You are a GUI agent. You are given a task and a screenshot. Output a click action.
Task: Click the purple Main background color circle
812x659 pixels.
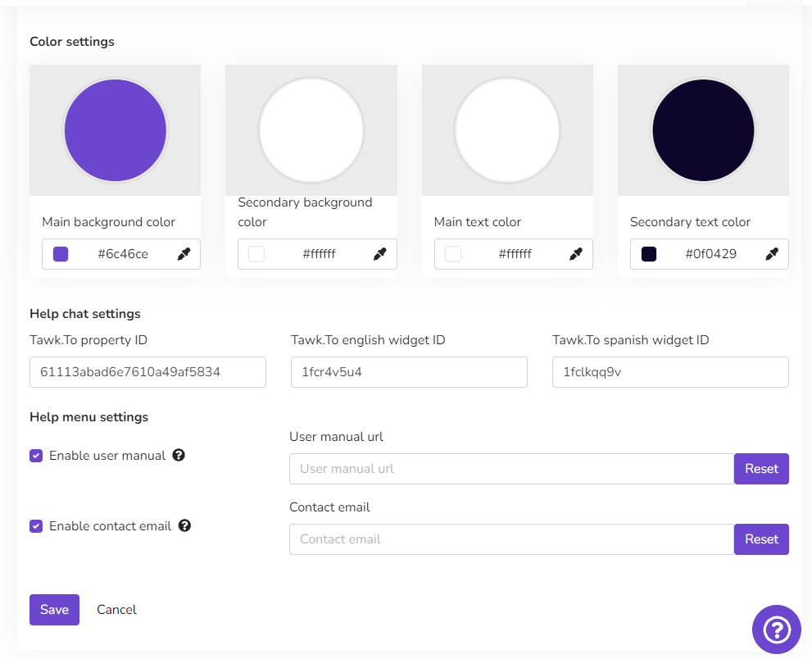(115, 130)
